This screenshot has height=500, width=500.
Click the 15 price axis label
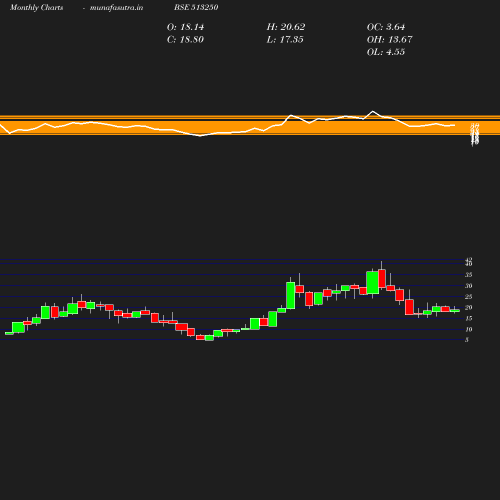point(469,319)
